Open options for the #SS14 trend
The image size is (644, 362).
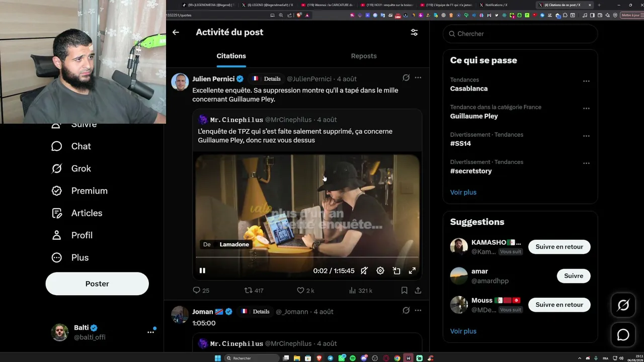(586, 136)
